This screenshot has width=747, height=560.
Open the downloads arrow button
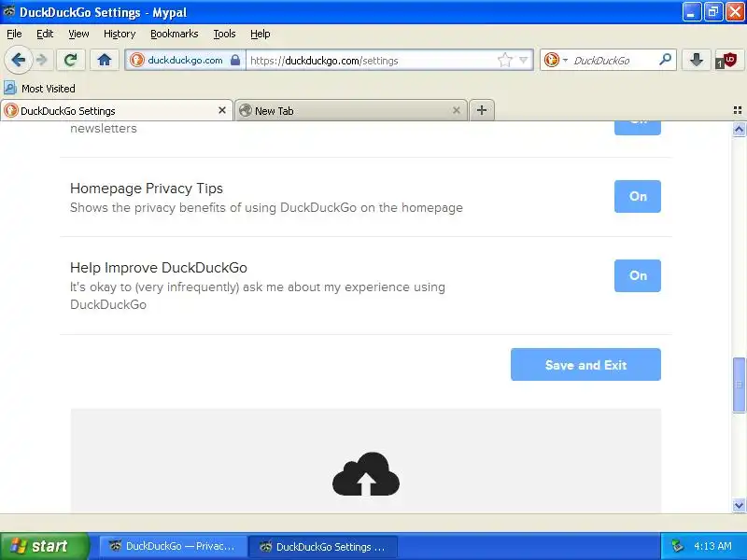(697, 60)
